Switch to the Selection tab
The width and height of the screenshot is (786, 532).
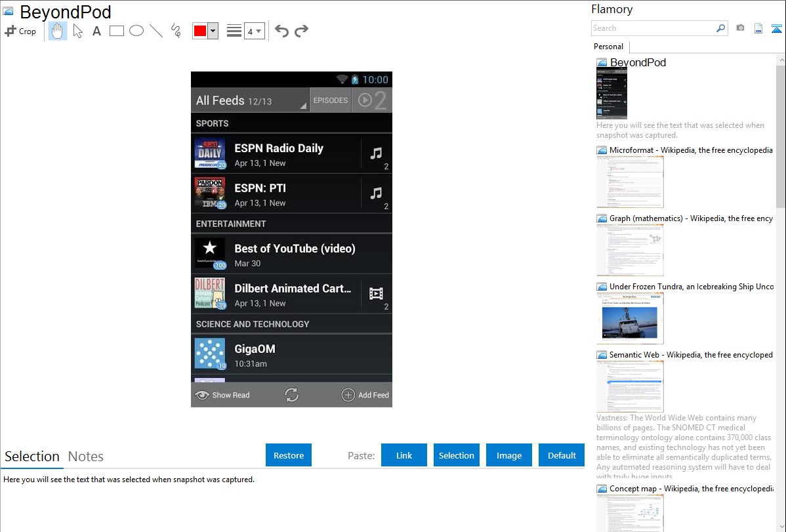(32, 457)
